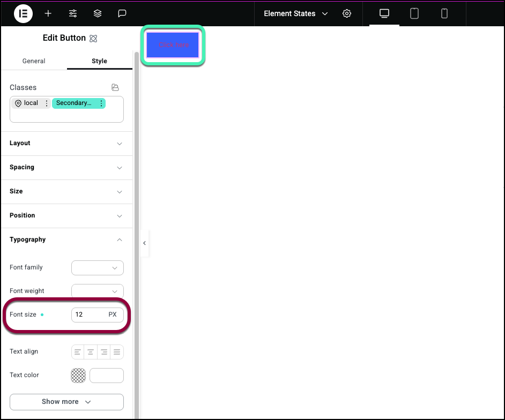Click the 'Click here' button on canvas
The image size is (505, 420).
click(173, 45)
